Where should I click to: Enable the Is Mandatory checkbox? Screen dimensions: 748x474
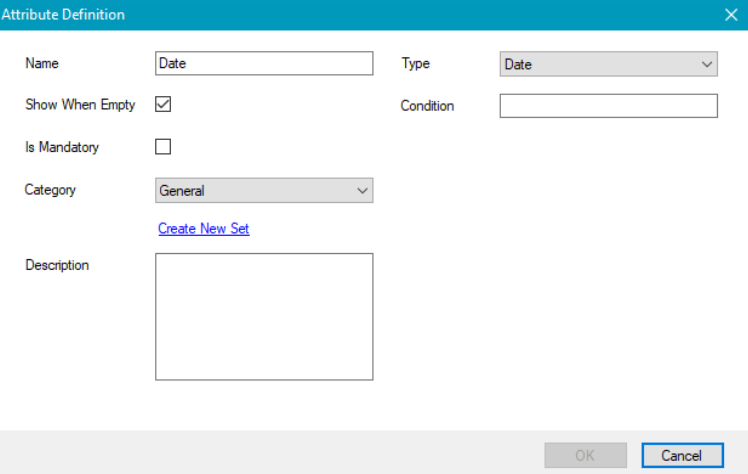tap(164, 147)
